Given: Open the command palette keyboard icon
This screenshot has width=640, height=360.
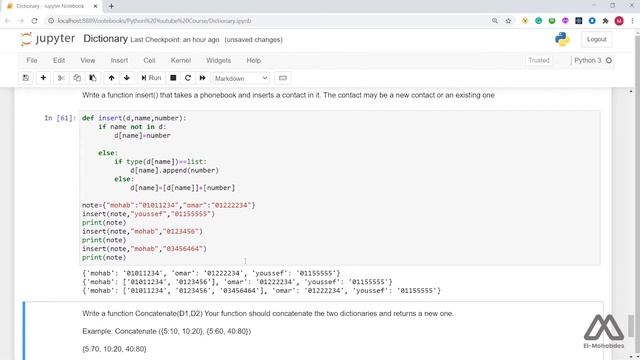Looking at the screenshot, I should tap(282, 78).
